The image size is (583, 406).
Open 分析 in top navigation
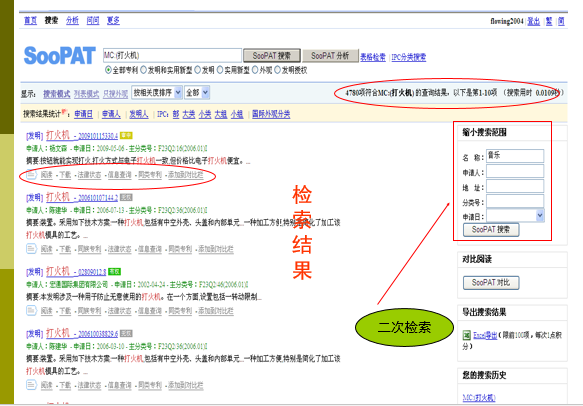tap(72, 20)
